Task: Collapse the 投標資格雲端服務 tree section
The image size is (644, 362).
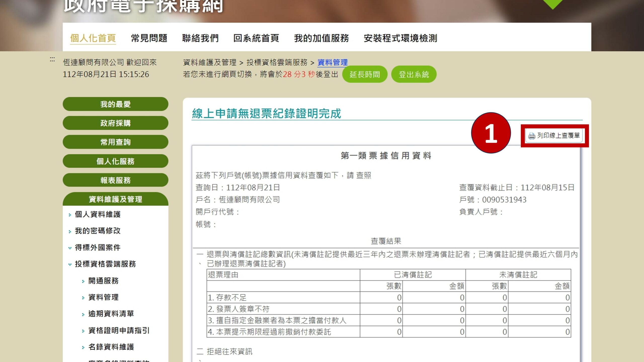Action: (70, 264)
